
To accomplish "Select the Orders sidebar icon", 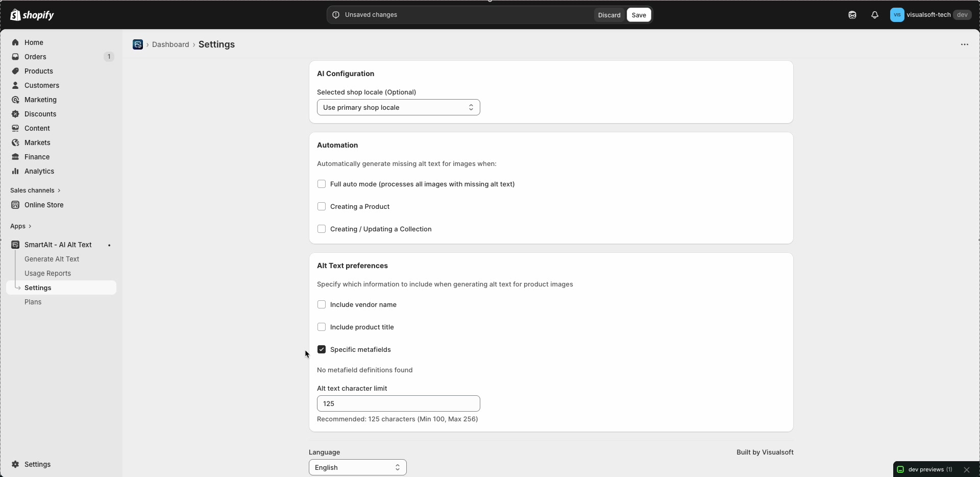I will pos(15,57).
